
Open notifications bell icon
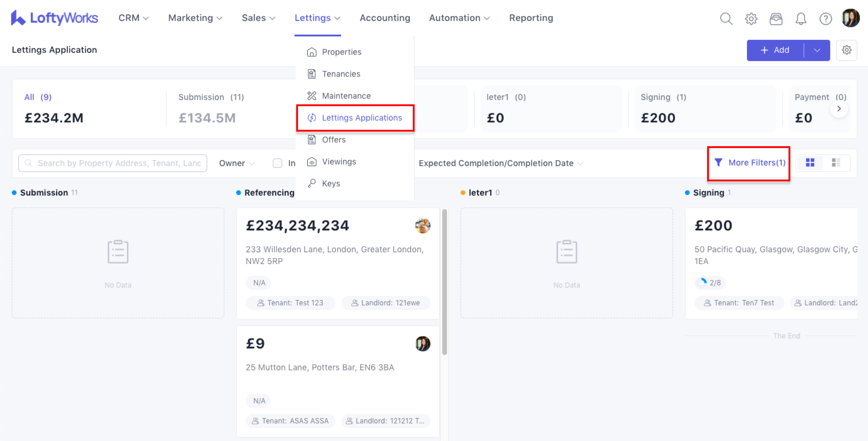(x=801, y=19)
